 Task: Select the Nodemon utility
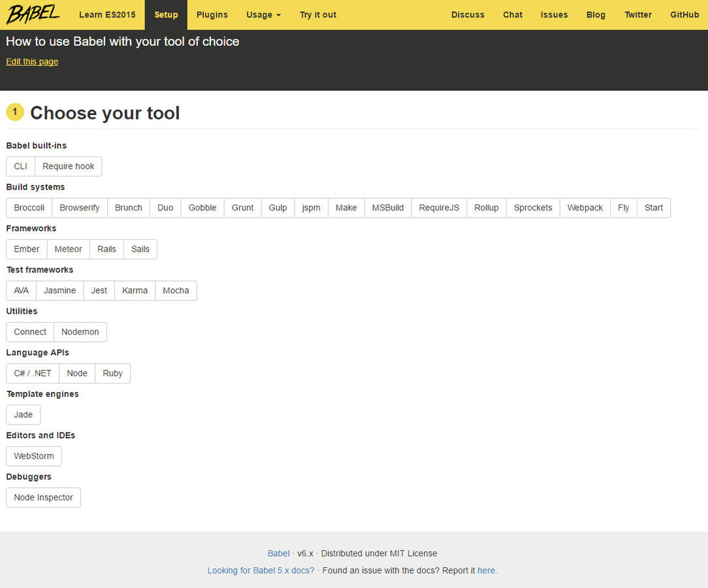pos(80,332)
